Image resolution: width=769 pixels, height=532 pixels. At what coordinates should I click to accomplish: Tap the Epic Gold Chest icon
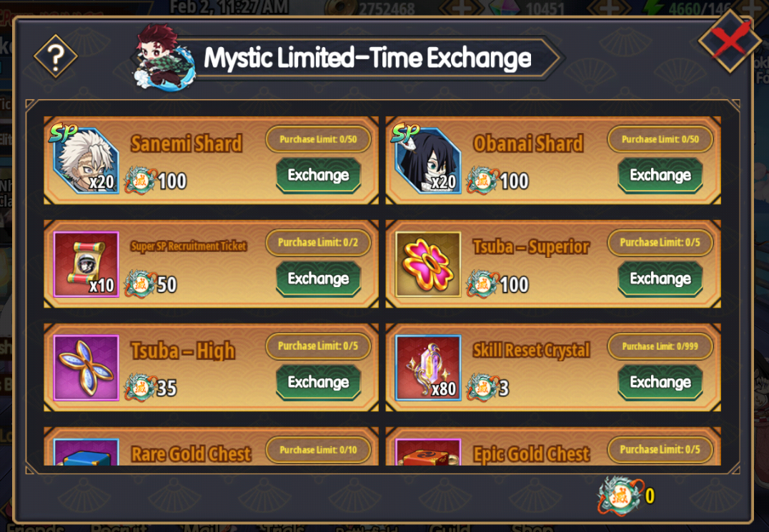(x=428, y=451)
